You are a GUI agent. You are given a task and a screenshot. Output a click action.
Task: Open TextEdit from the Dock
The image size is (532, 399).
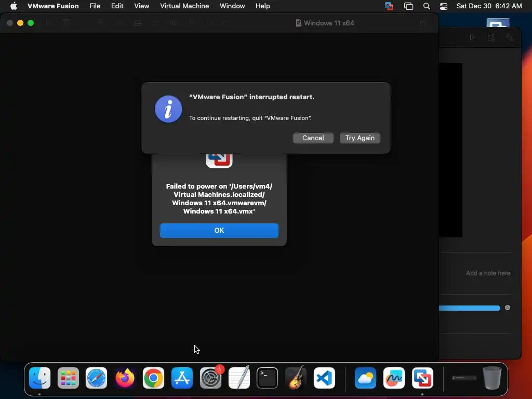point(239,378)
